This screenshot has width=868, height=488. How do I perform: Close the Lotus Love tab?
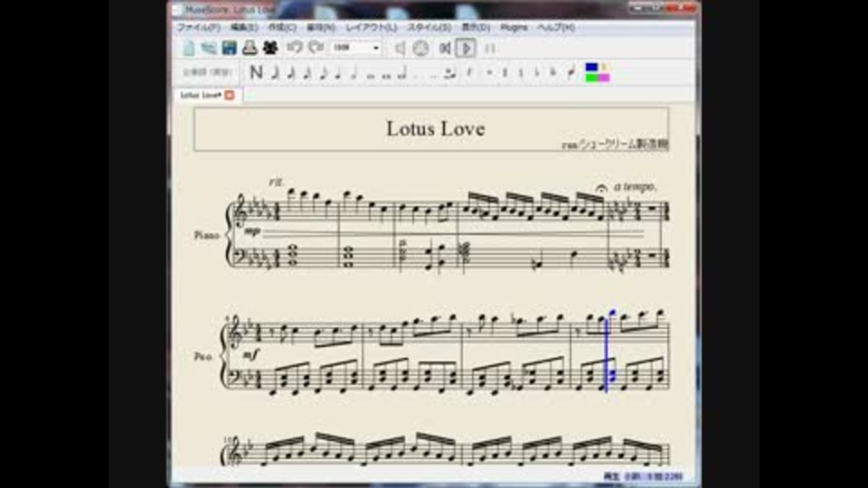pyautogui.click(x=229, y=95)
